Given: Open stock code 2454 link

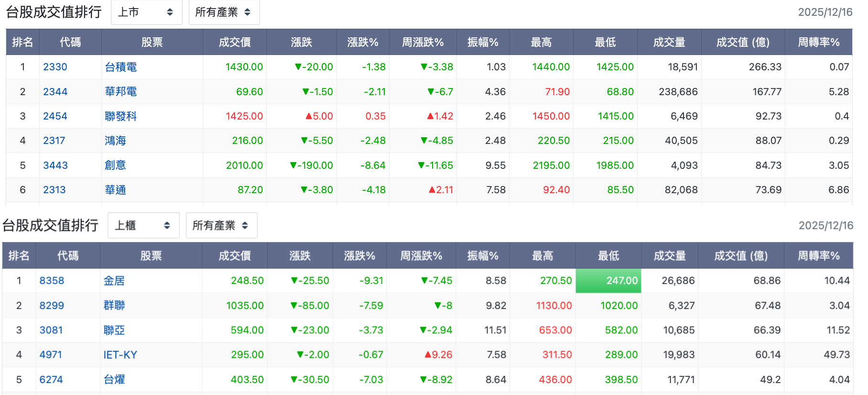Looking at the screenshot, I should point(55,116).
